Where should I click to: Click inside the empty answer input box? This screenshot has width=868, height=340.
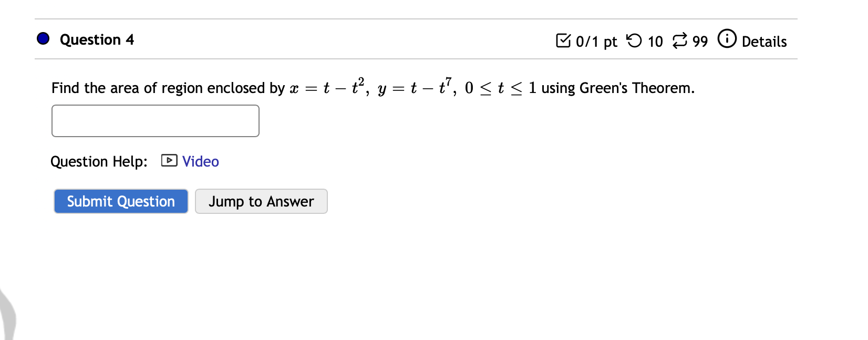coord(155,120)
